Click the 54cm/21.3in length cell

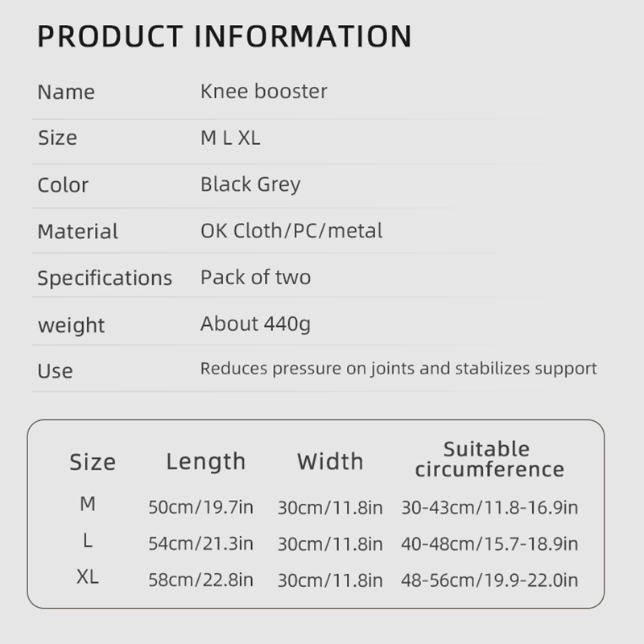pos(200,543)
